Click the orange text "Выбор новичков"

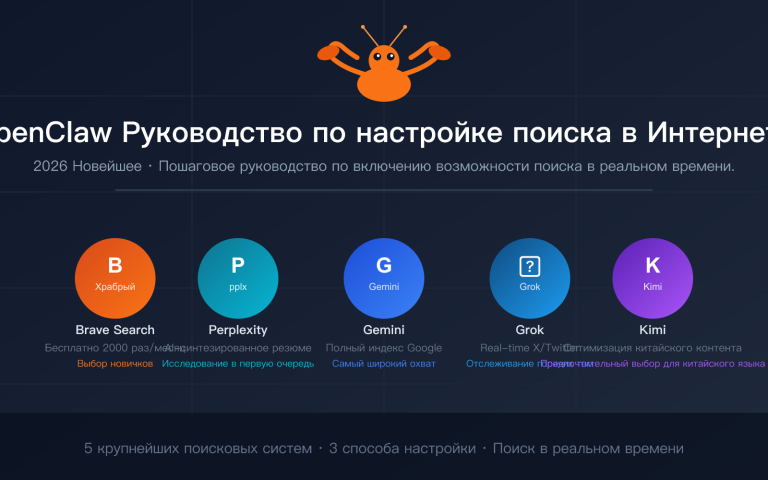coord(115,364)
